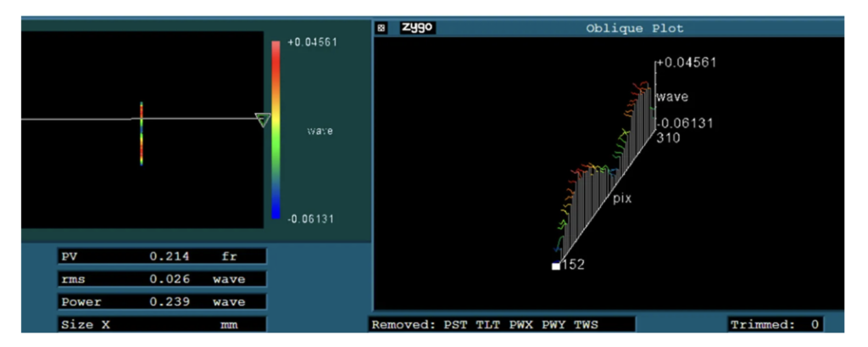Click the triangle slice marker on the profile line

tap(263, 120)
